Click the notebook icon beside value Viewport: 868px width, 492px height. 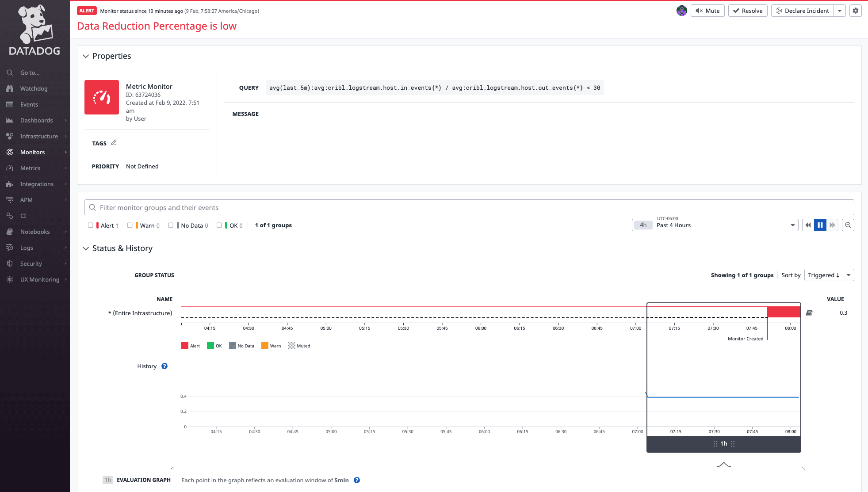click(809, 313)
